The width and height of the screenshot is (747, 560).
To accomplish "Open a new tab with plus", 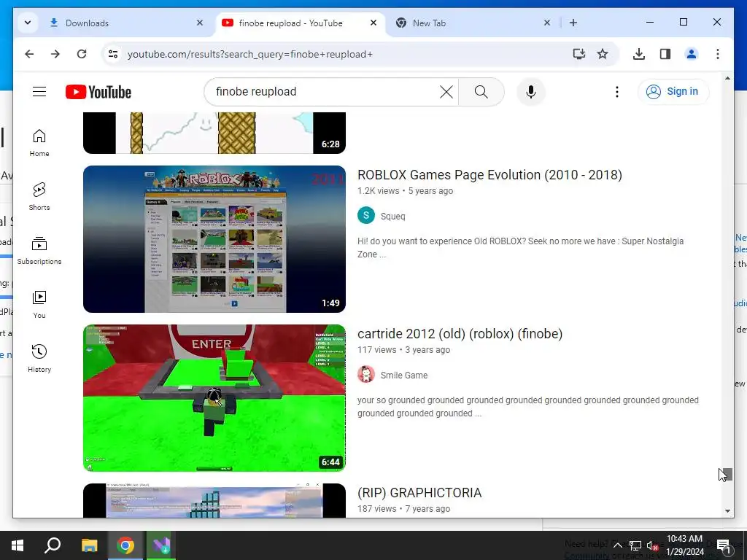I will tap(573, 23).
